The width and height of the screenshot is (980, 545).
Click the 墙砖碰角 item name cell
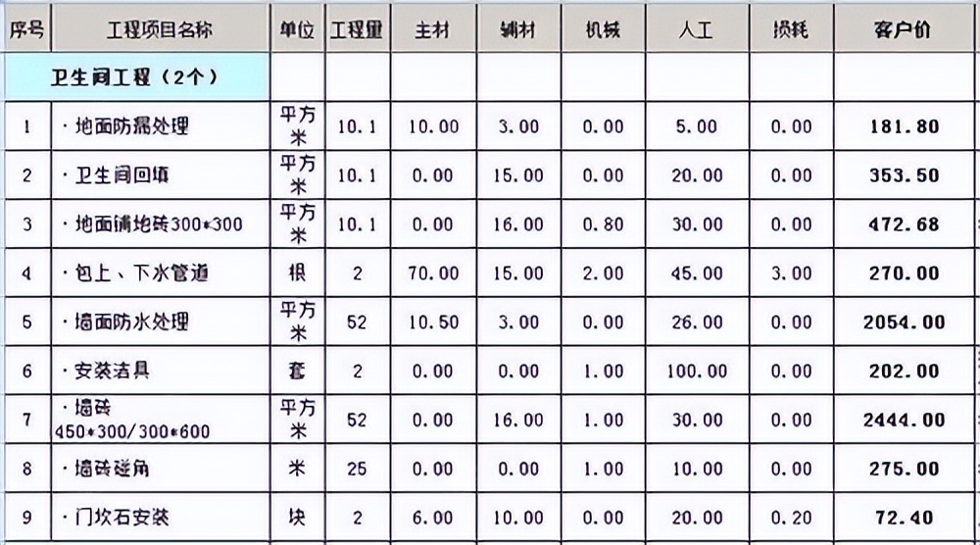pyautogui.click(x=113, y=470)
